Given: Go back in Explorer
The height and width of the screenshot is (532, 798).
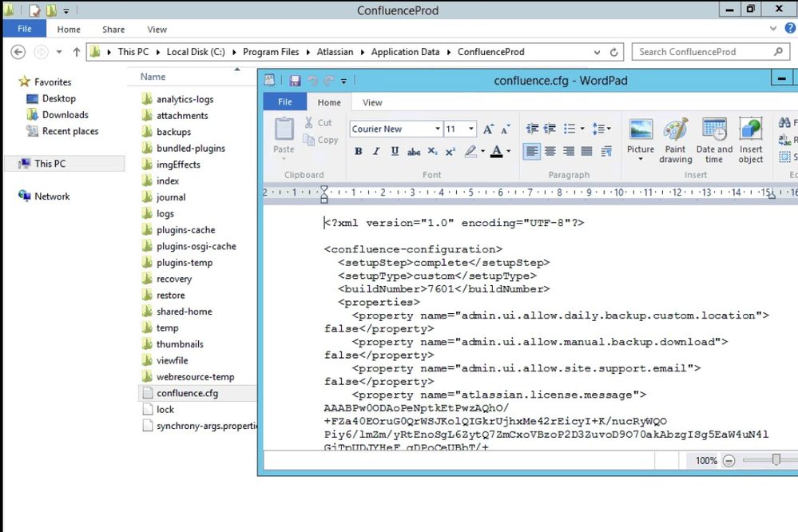Looking at the screenshot, I should (18, 52).
